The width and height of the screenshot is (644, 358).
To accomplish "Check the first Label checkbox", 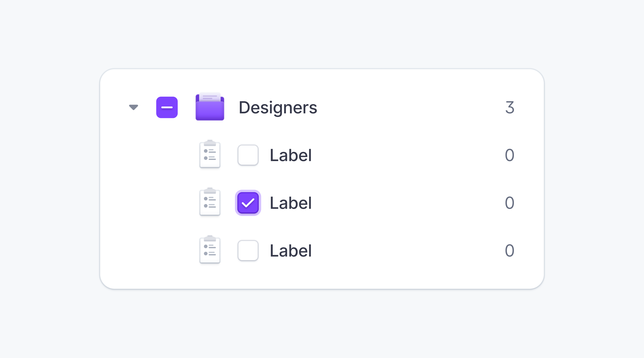I will [x=248, y=155].
